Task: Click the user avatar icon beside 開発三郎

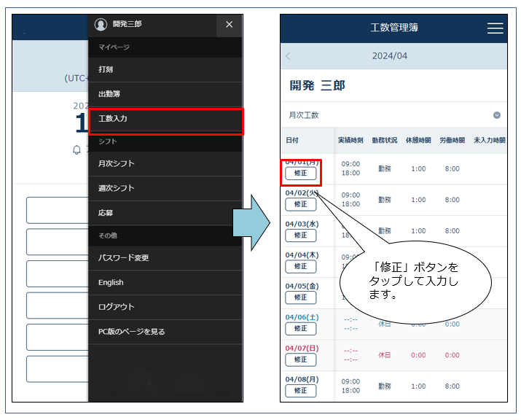Action: coord(101,24)
